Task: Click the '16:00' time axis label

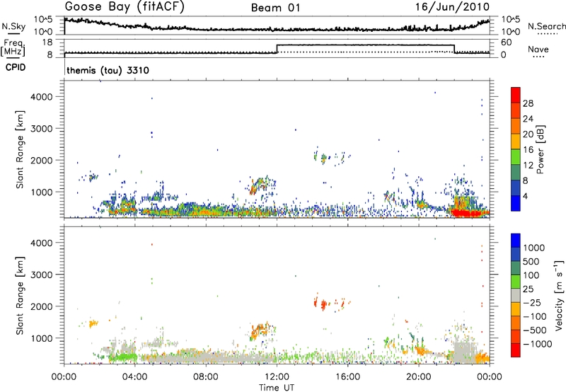Action: coord(347,377)
